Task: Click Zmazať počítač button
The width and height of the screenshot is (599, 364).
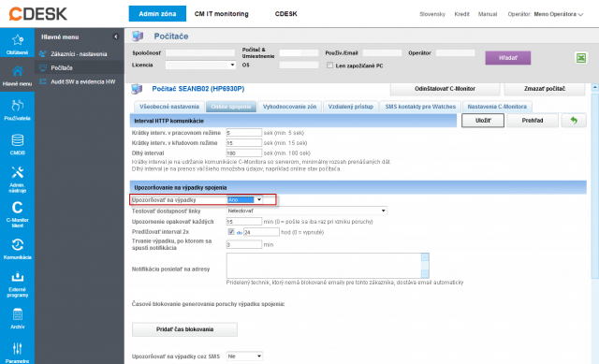Action: tap(545, 89)
